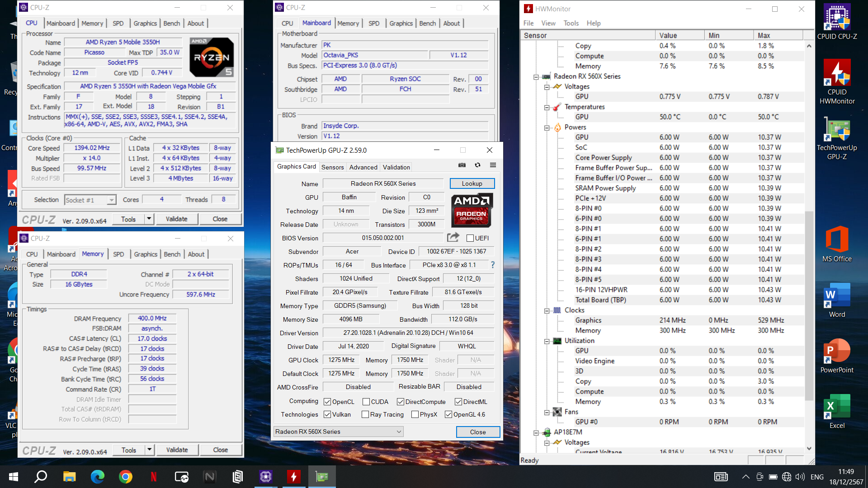This screenshot has height=488, width=868.
Task: Switch to the Sensors tab in GPU-Z
Action: pos(332,167)
